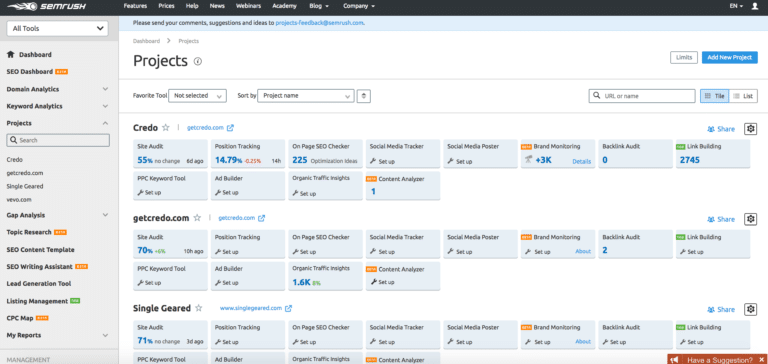Click the info icon next to Projects heading

(x=197, y=61)
